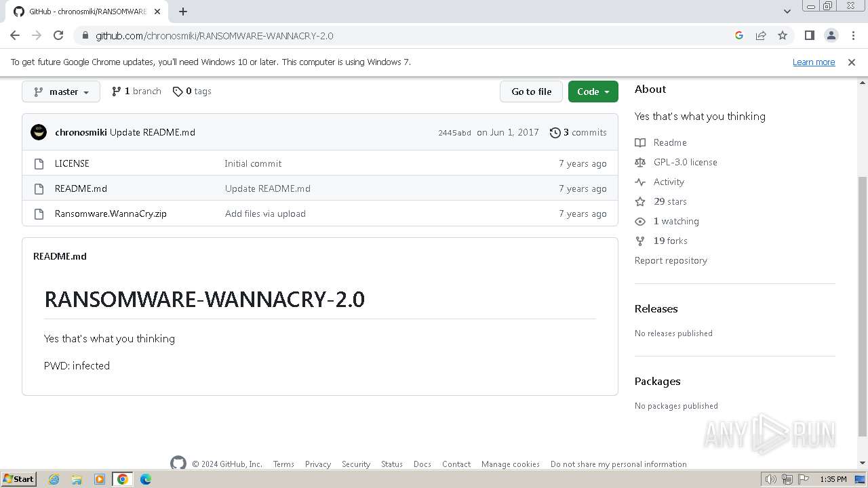Click the Go to file button
Image resolution: width=868 pixels, height=488 pixels.
pos(532,91)
